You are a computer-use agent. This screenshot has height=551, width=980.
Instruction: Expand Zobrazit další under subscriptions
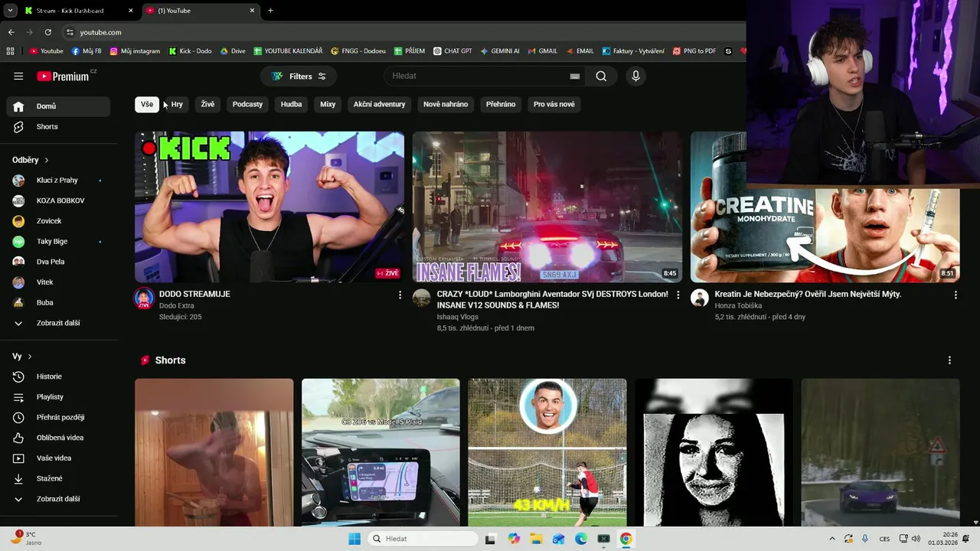tap(58, 323)
